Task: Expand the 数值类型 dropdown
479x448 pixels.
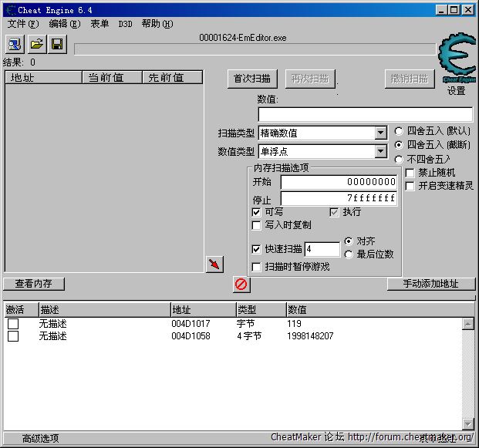Action: coord(381,151)
